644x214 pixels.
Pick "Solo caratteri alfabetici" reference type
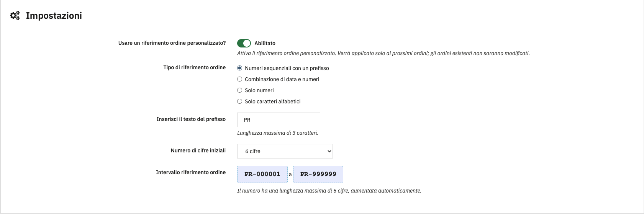[x=240, y=101]
